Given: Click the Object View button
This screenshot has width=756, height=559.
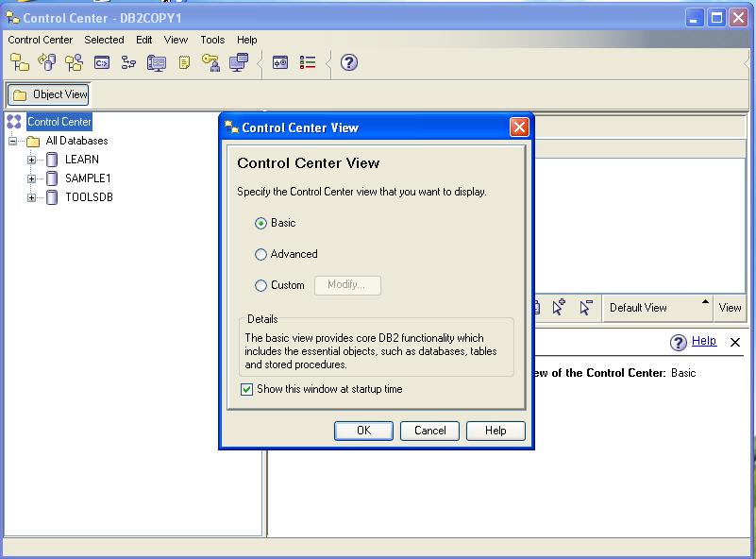Looking at the screenshot, I should coord(49,94).
